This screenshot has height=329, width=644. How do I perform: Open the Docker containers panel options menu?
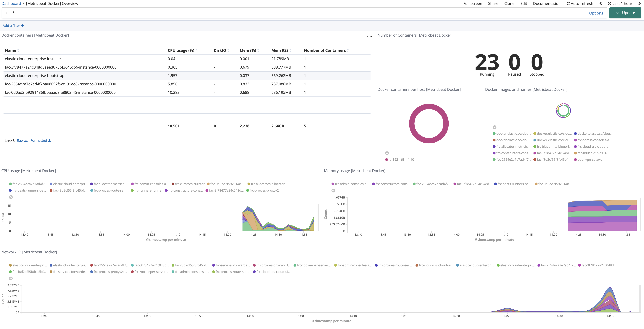[x=369, y=37]
